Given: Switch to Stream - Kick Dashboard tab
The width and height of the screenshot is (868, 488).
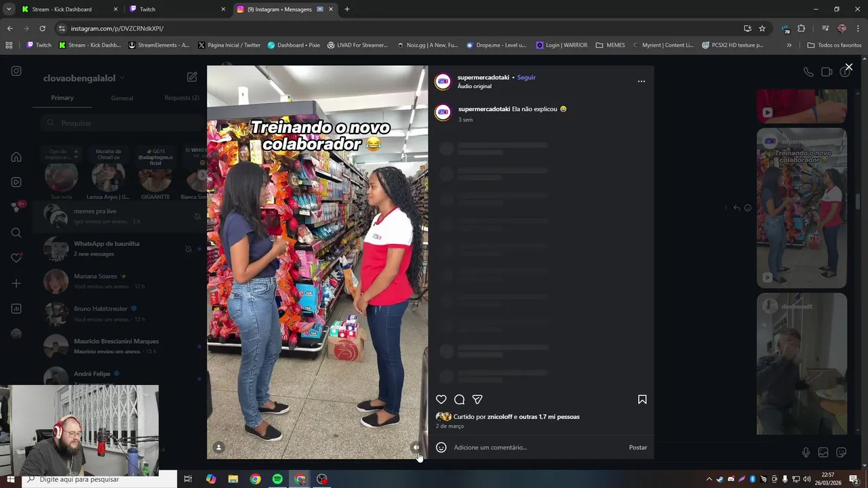Looking at the screenshot, I should [x=69, y=9].
